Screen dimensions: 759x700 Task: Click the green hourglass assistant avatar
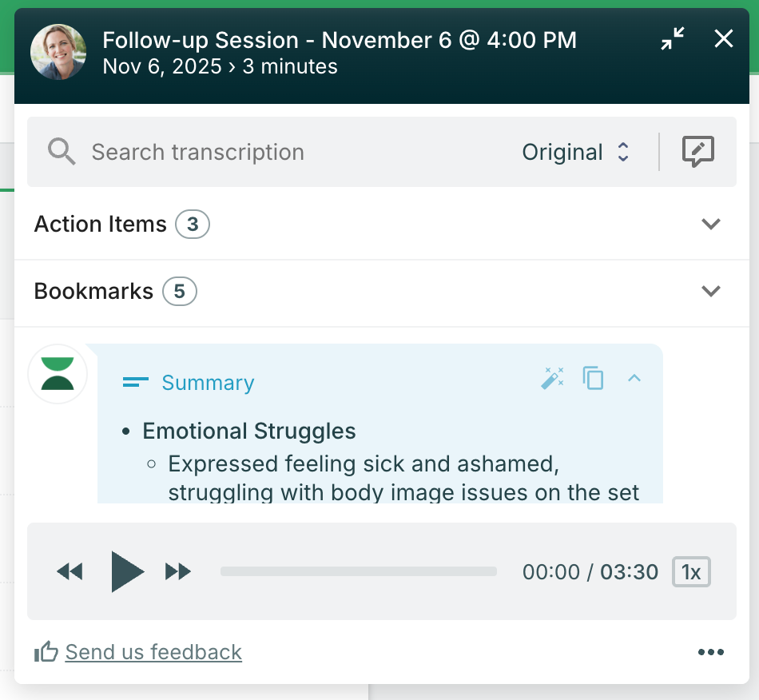58,374
